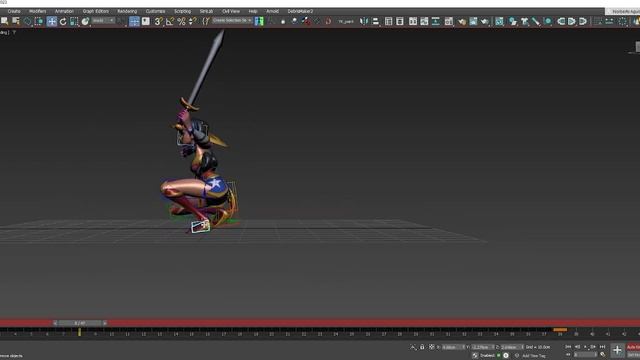The width and height of the screenshot is (640, 360).
Task: Click frame 20 on the trackbar
Action: pyautogui.click(x=272, y=334)
